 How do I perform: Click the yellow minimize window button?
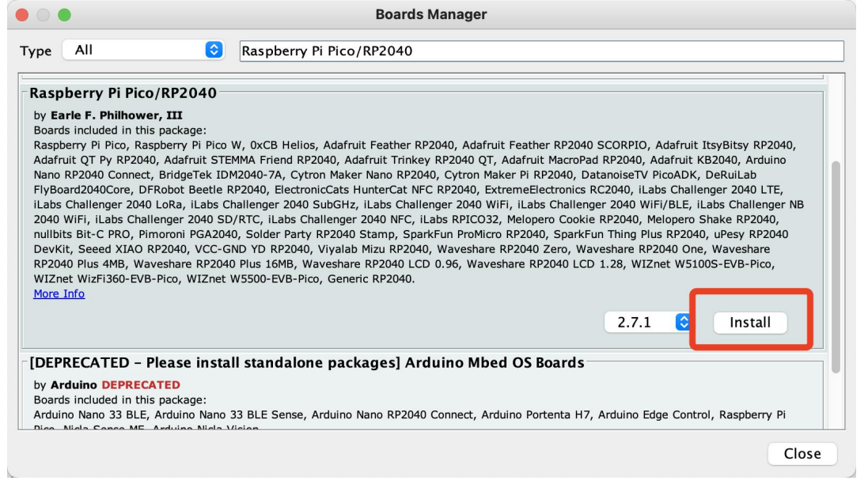(41, 14)
